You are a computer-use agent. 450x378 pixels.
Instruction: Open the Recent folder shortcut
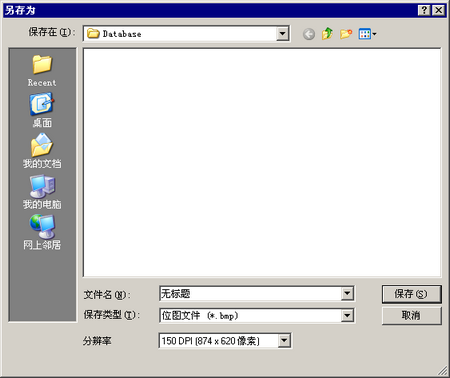(42, 71)
